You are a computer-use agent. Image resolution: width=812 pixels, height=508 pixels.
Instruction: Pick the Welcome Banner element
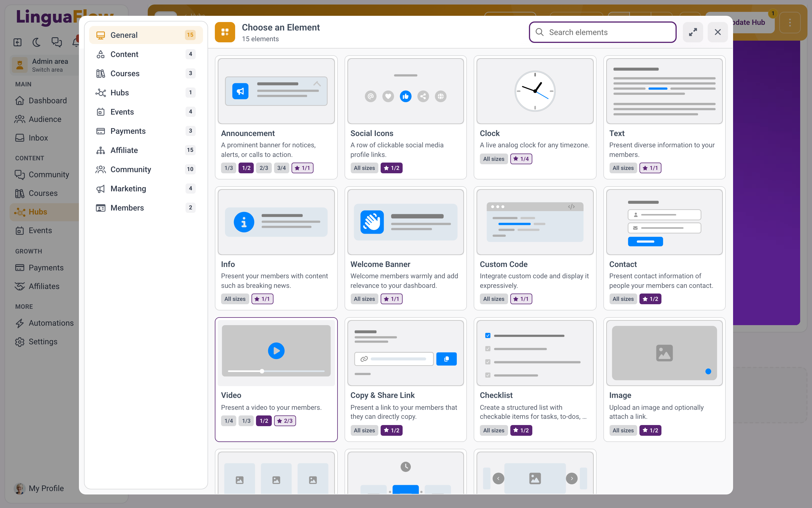405,248
